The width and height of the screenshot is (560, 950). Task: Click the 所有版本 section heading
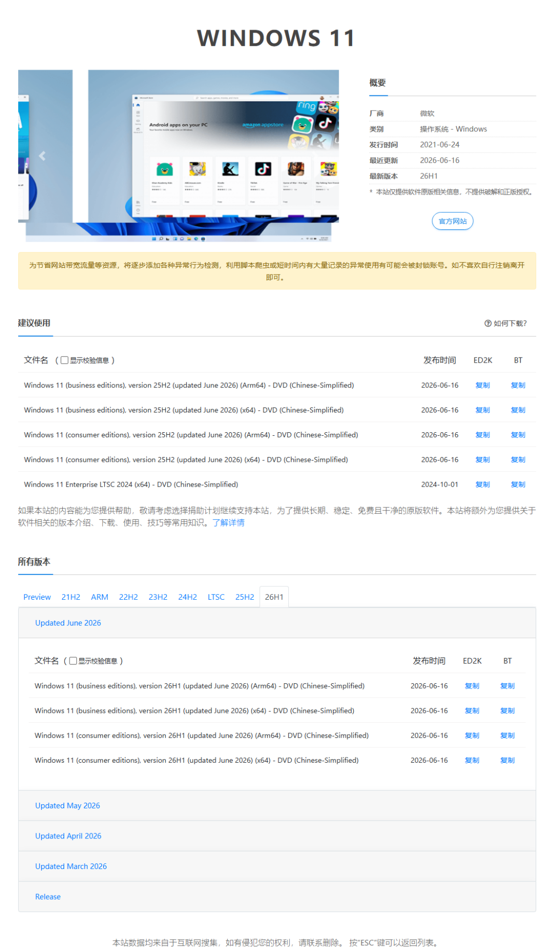tap(34, 561)
